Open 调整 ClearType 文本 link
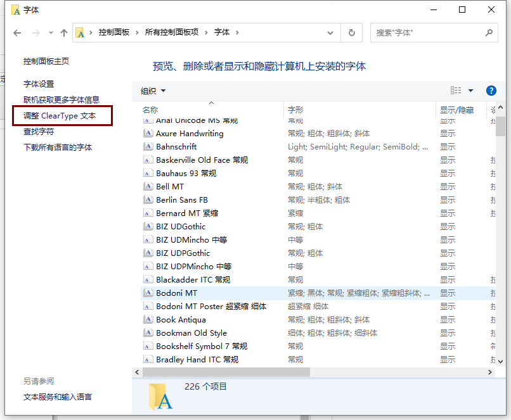 click(60, 116)
